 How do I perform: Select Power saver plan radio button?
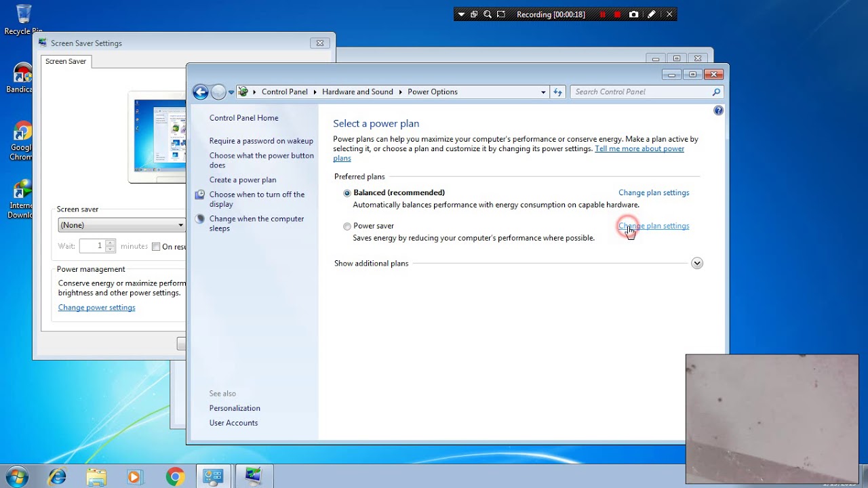pos(347,226)
